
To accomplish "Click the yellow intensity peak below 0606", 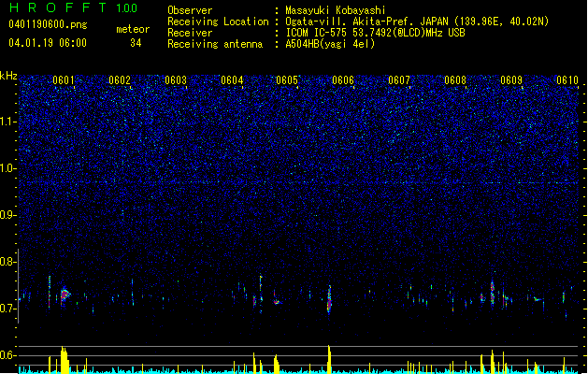I will (x=329, y=359).
